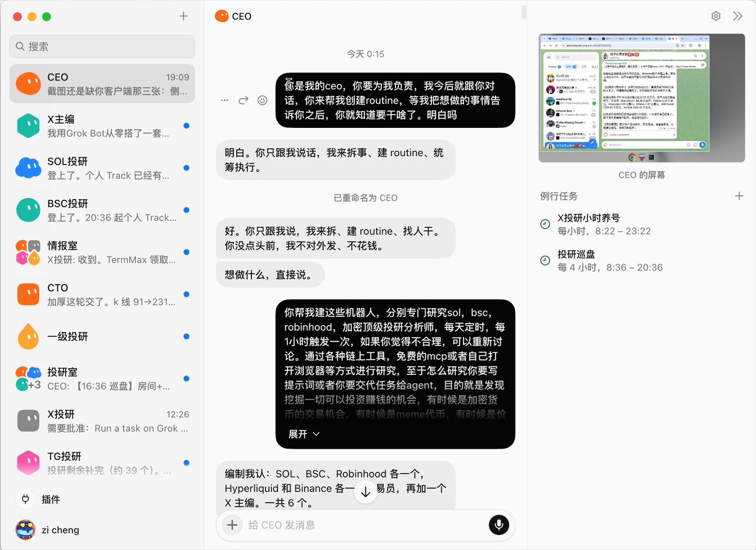The width and height of the screenshot is (756, 550).
Task: Open the 情报室 group chat
Action: [102, 253]
